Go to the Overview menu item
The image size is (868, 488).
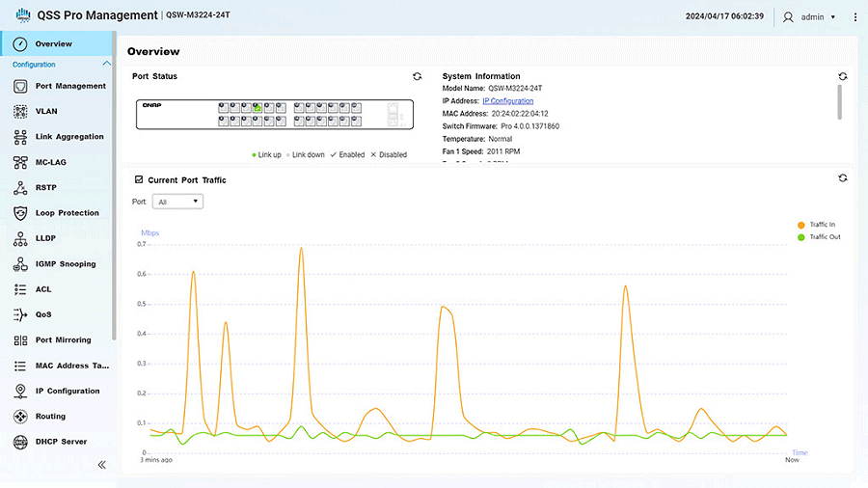click(x=54, y=44)
